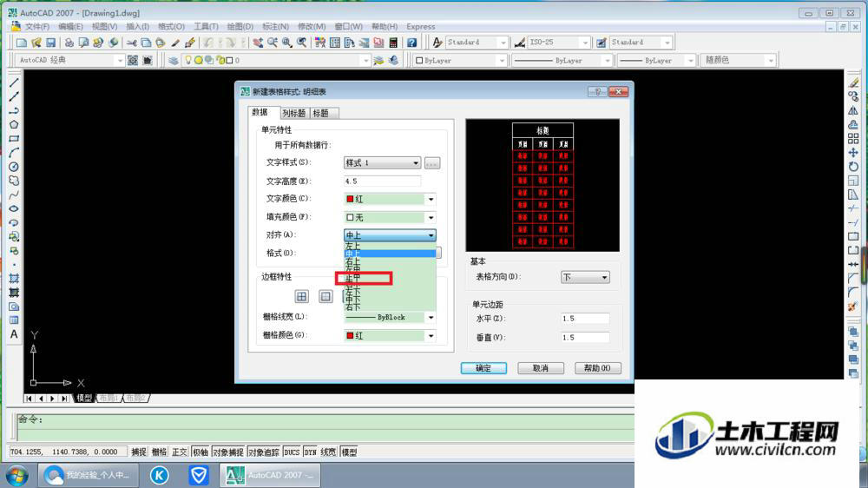Open the AutoCAD 经典 workspace dropdown

point(69,60)
